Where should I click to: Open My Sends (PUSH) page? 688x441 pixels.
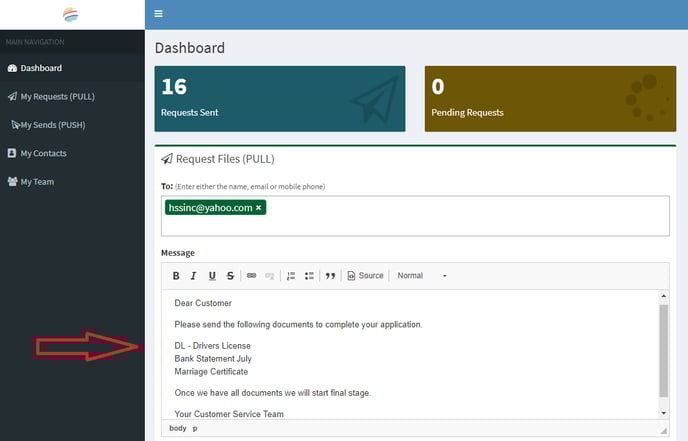tap(56, 125)
